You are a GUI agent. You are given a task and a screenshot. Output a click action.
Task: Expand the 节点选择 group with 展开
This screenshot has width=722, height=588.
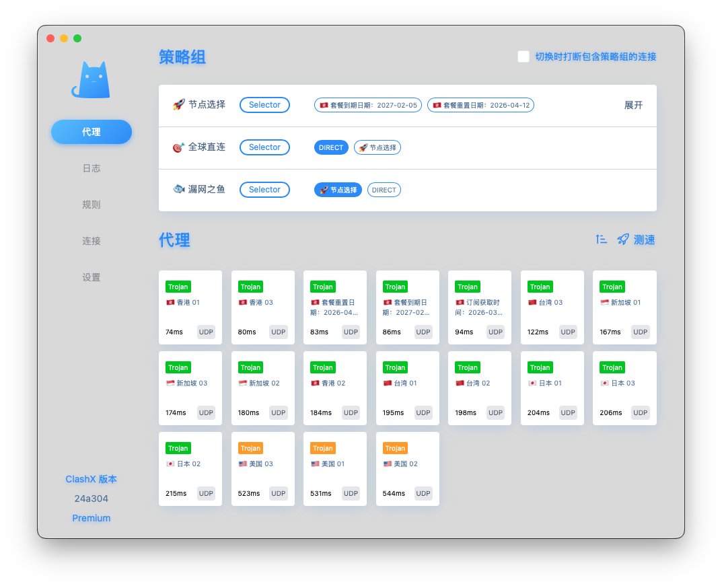(x=633, y=105)
